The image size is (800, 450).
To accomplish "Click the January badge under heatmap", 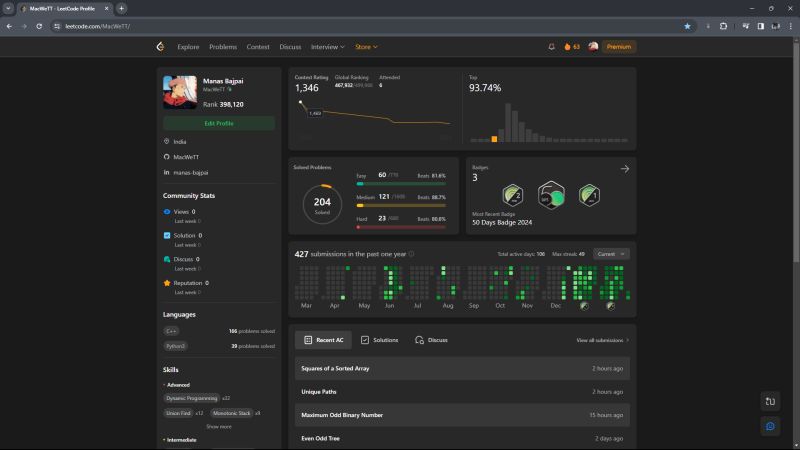I will tap(584, 306).
